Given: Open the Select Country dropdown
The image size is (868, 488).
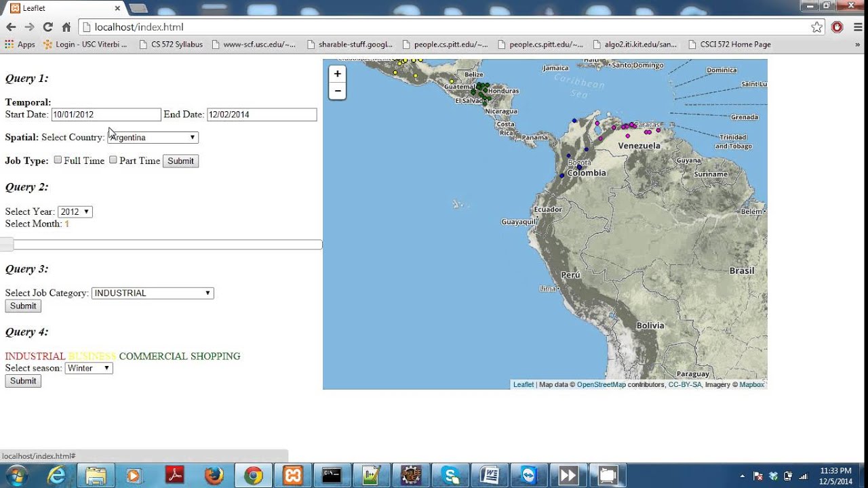Looking at the screenshot, I should coord(153,138).
